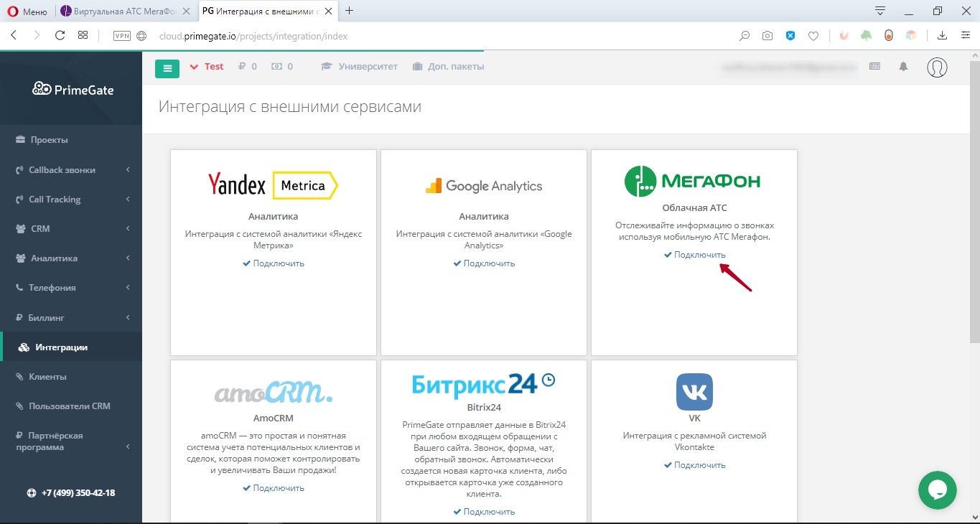980x524 pixels.
Task: Open the green chat widget bubble
Action: pyautogui.click(x=938, y=490)
